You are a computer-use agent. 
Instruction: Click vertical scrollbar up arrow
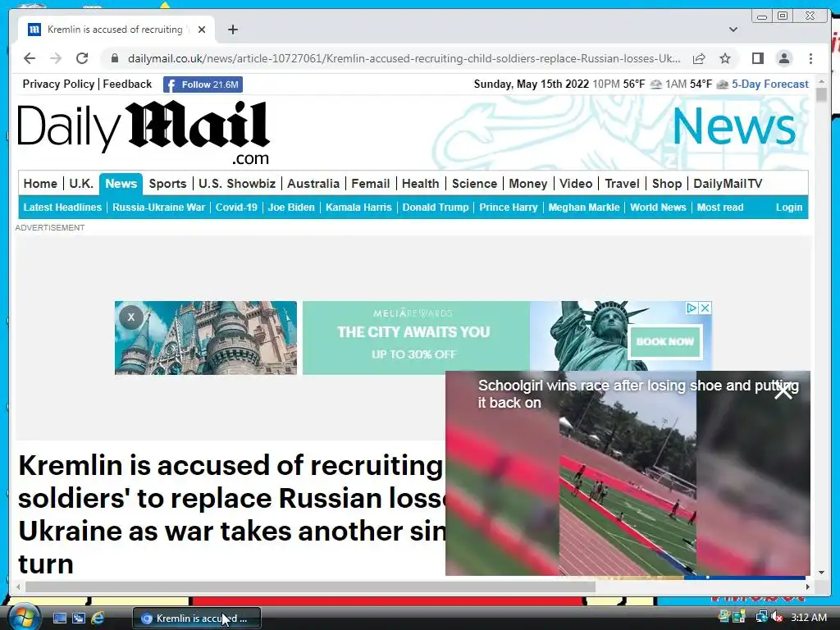821,81
